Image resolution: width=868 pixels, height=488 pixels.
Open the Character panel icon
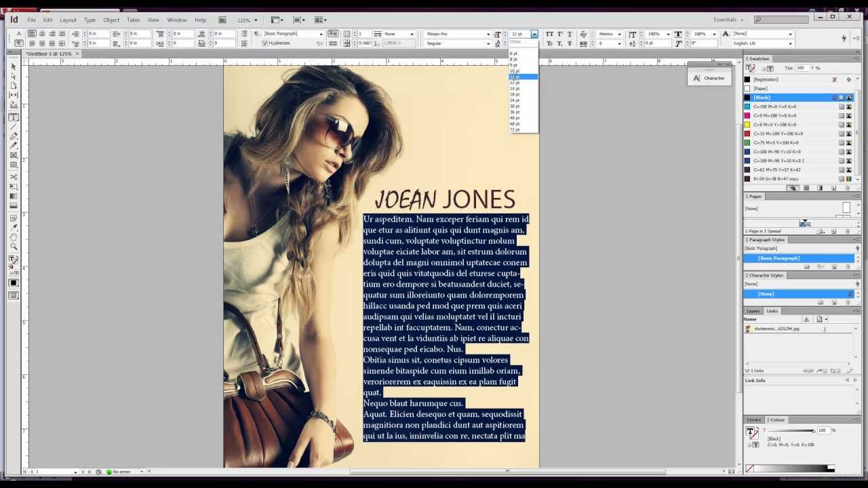[709, 78]
